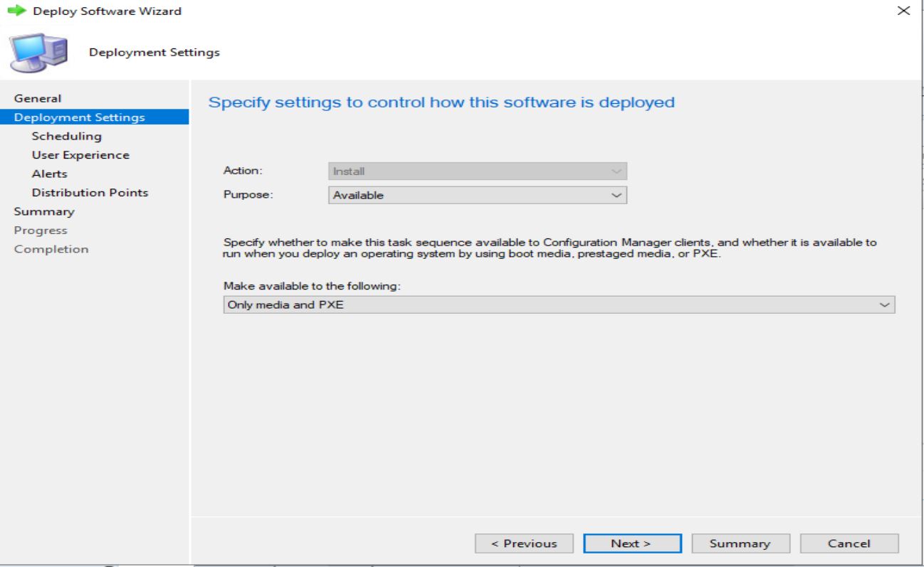The height and width of the screenshot is (567, 924).
Task: Click the Purpose field showing 'Available'
Action: pyautogui.click(x=470, y=194)
